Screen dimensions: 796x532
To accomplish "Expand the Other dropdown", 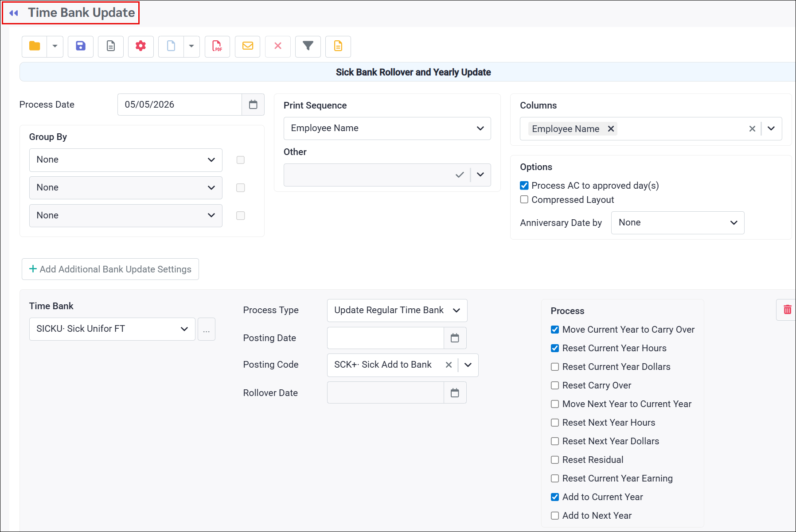I will tap(480, 175).
